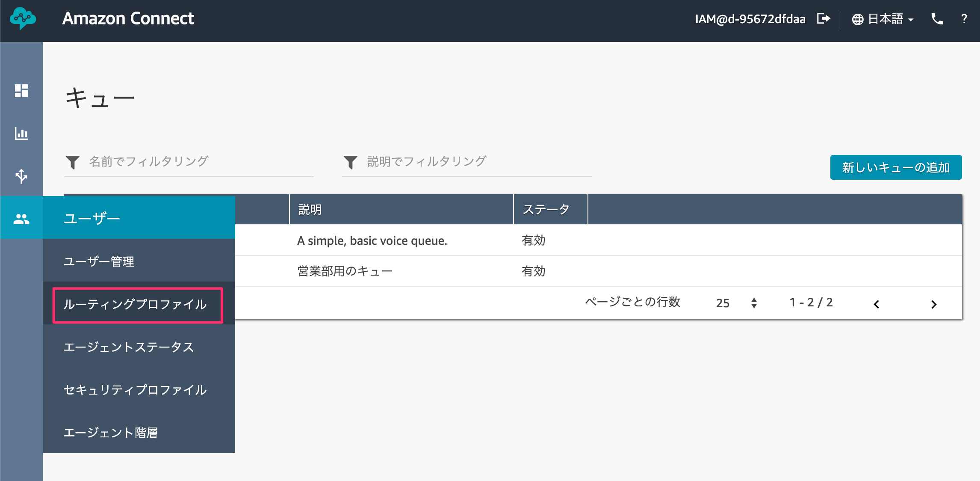Click the logout icon next to IAM user

[824, 18]
